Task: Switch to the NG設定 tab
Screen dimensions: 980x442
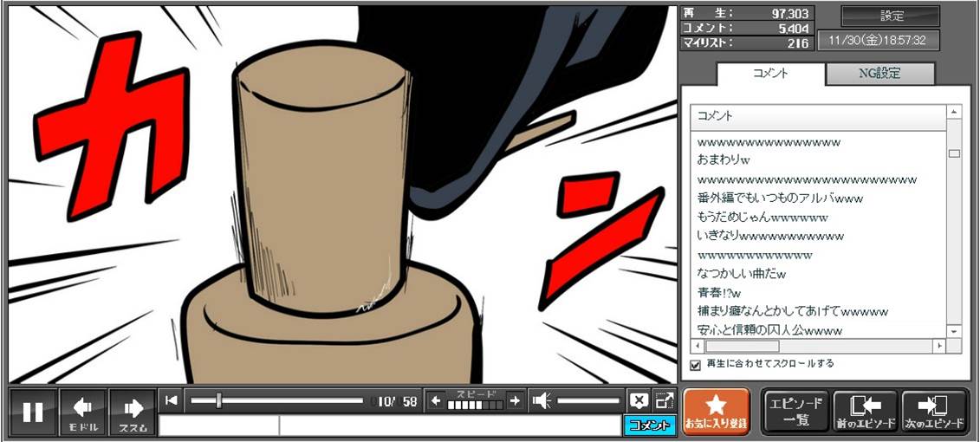Action: click(879, 74)
